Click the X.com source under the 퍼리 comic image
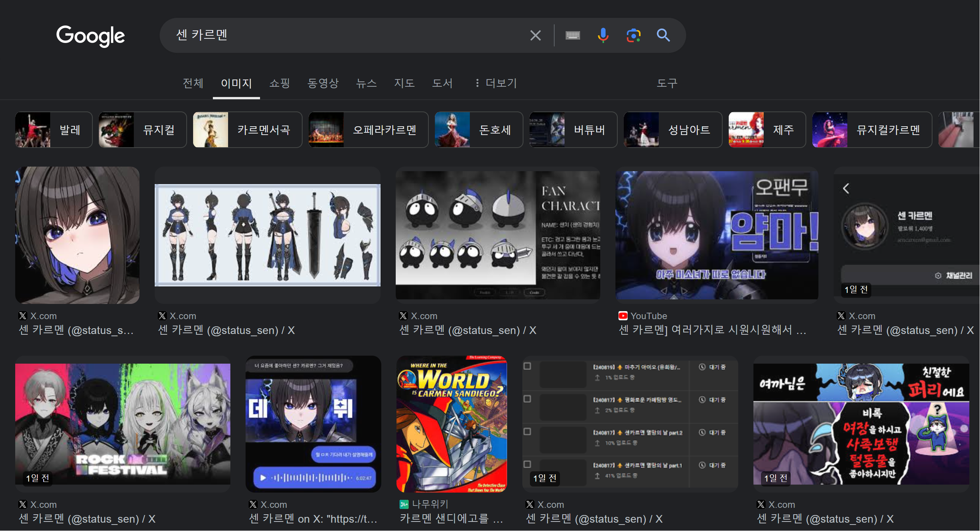The height and width of the screenshot is (531, 980). [x=782, y=505]
